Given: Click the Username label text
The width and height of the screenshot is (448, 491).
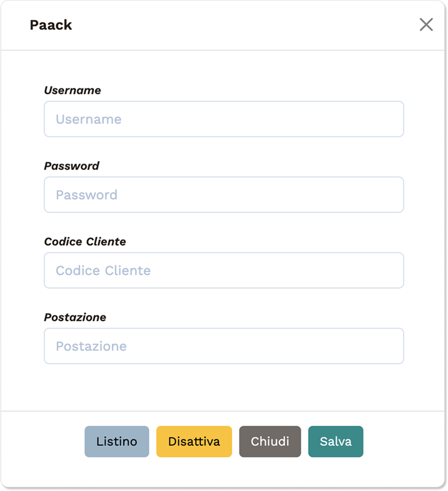Looking at the screenshot, I should pyautogui.click(x=72, y=91).
